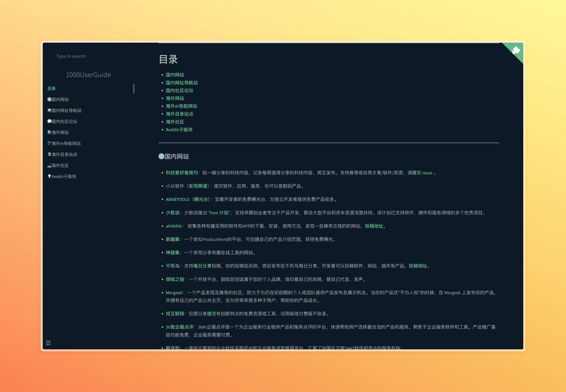Jump to Reddit子版块 from contents list
This screenshot has width=566, height=392.
click(x=179, y=130)
